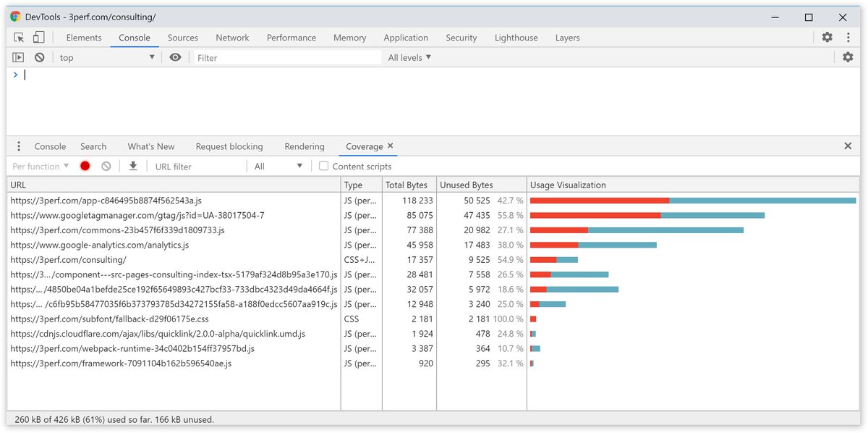Activate the inspect element picker icon
The width and height of the screenshot is (868, 433).
point(19,38)
